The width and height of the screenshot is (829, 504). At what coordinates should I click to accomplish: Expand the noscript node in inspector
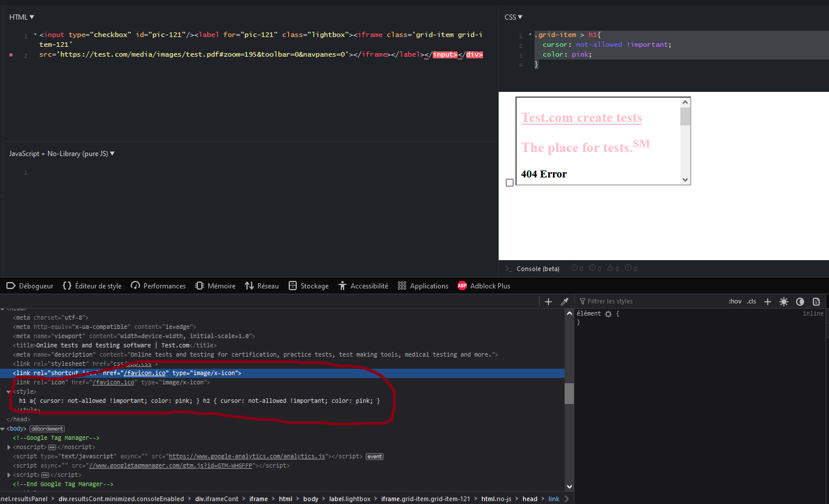click(9, 447)
